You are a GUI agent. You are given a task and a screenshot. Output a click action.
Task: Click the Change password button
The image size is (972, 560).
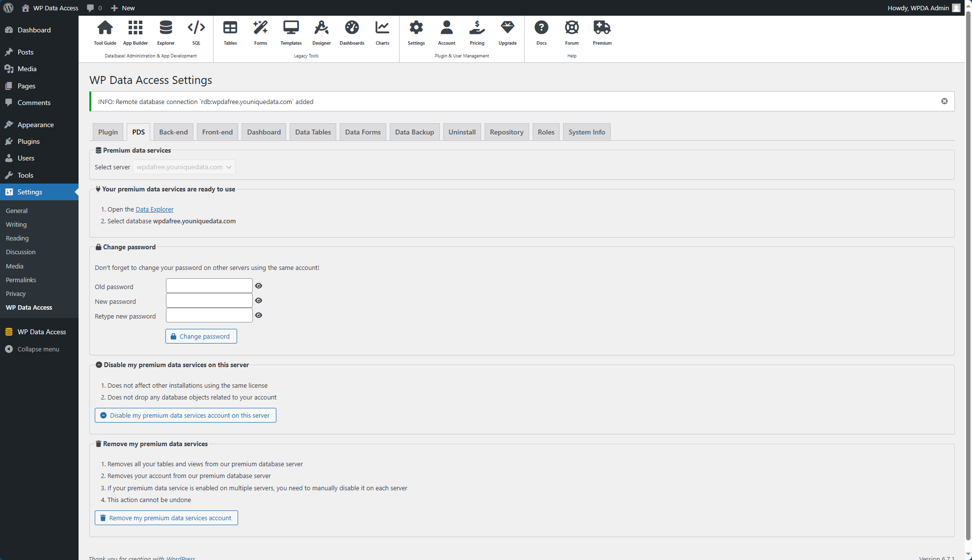tap(201, 336)
